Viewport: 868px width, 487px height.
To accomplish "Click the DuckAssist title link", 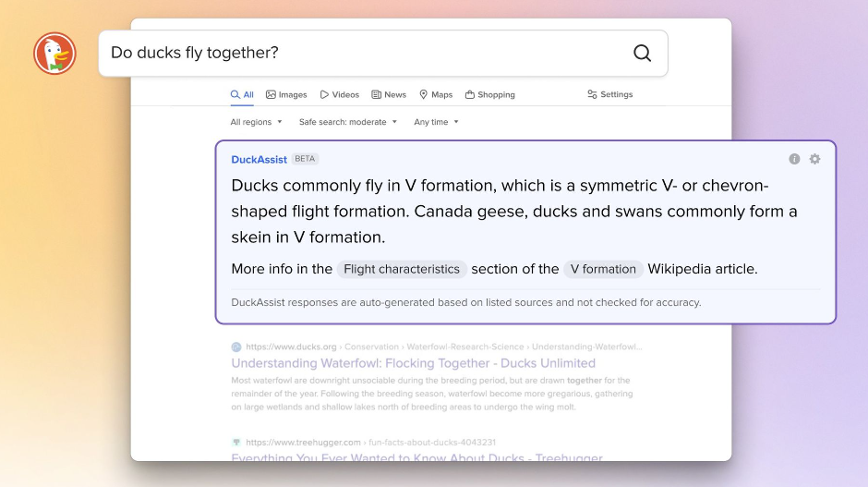I will pyautogui.click(x=259, y=160).
